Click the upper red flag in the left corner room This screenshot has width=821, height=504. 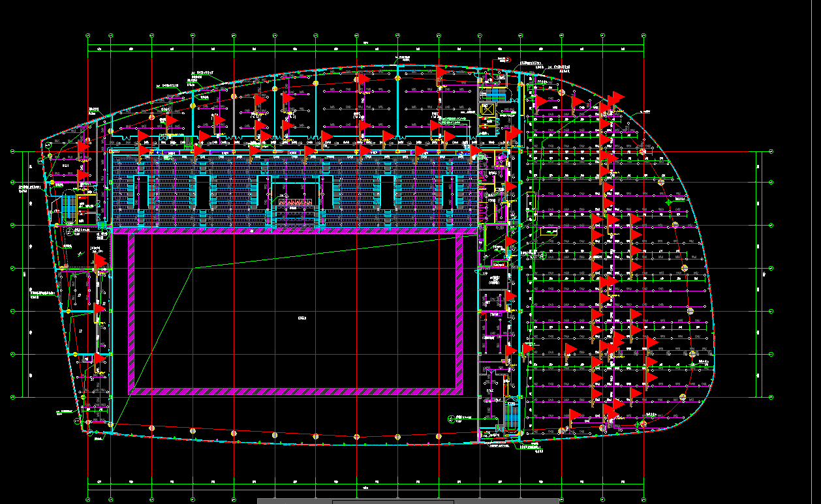[84, 147]
